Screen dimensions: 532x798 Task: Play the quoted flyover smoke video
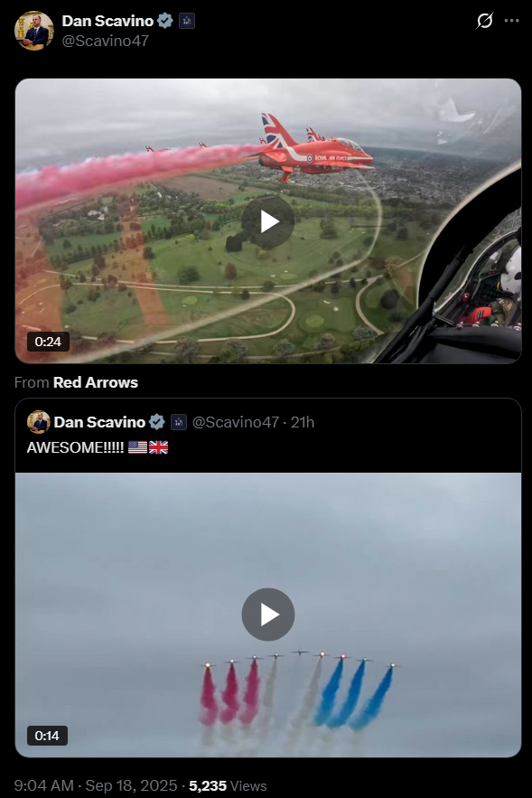pyautogui.click(x=268, y=615)
